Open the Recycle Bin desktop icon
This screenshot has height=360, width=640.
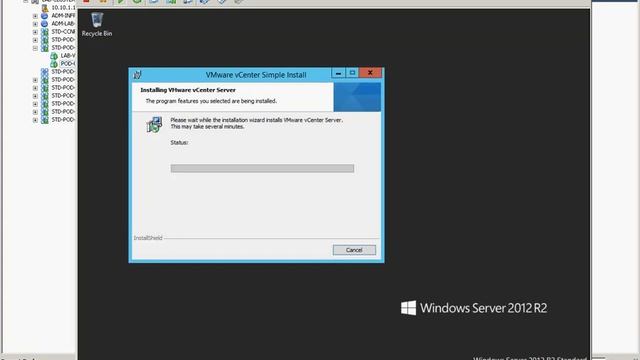97,24
